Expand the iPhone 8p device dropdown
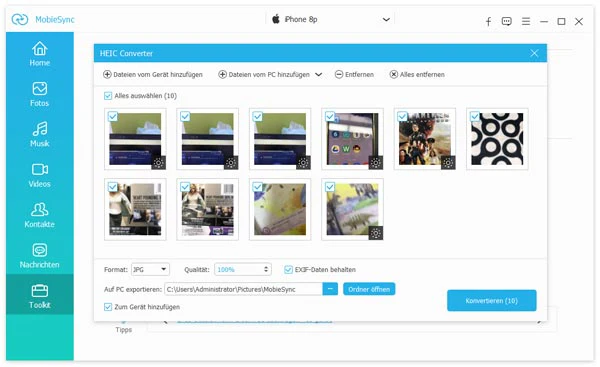600x367 pixels. pos(386,20)
